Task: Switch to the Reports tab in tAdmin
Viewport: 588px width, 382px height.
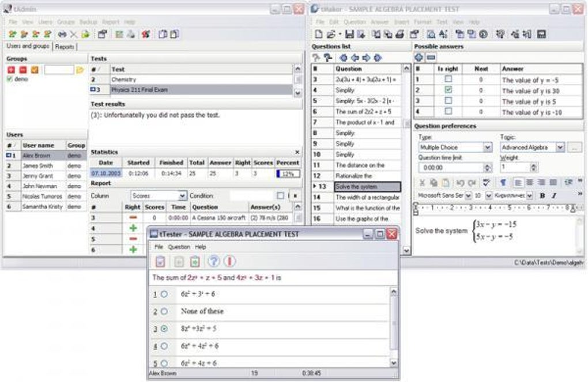Action: (65, 47)
